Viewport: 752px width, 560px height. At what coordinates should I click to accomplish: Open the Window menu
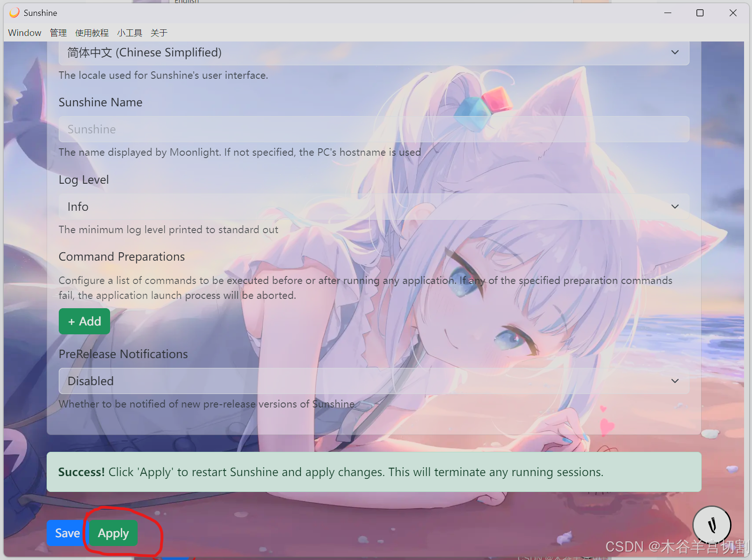(25, 33)
